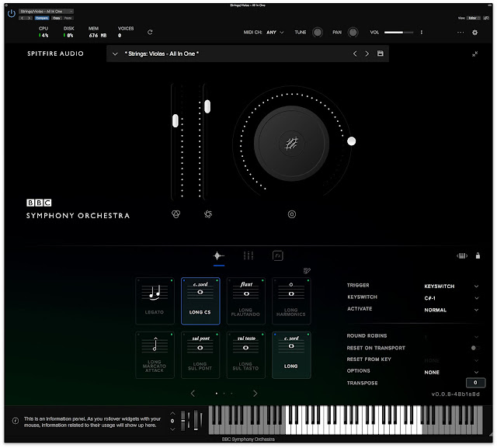The width and height of the screenshot is (497, 448).
Task: Click the edit techniques pencil icon
Action: tap(307, 270)
